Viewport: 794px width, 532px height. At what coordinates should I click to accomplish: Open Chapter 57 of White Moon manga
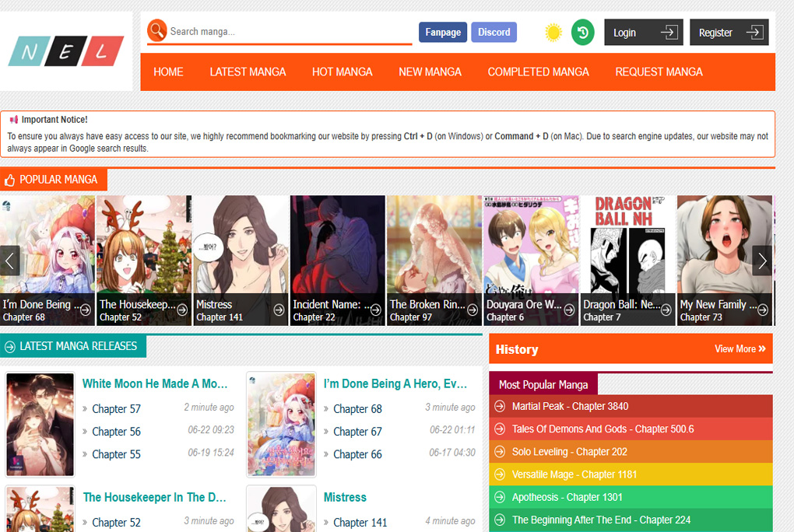pos(116,408)
